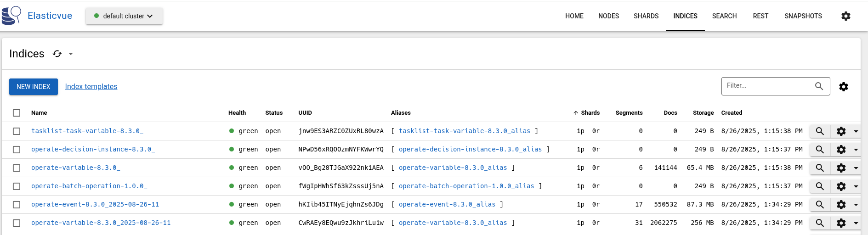Click gear icon for operate-decision-instance-8.3.0_ row
This screenshot has height=235, width=868.
pos(841,150)
